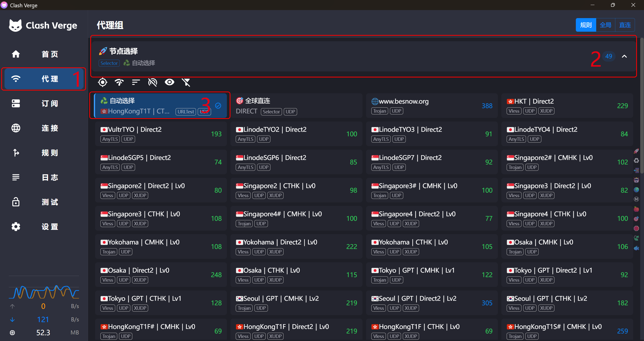Open the Settings gear in sidebar

(16, 227)
